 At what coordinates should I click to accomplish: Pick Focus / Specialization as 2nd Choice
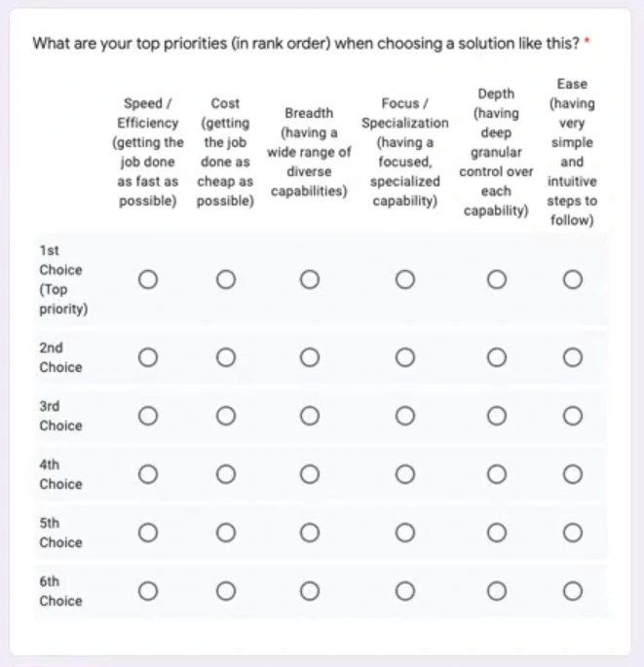click(x=404, y=357)
